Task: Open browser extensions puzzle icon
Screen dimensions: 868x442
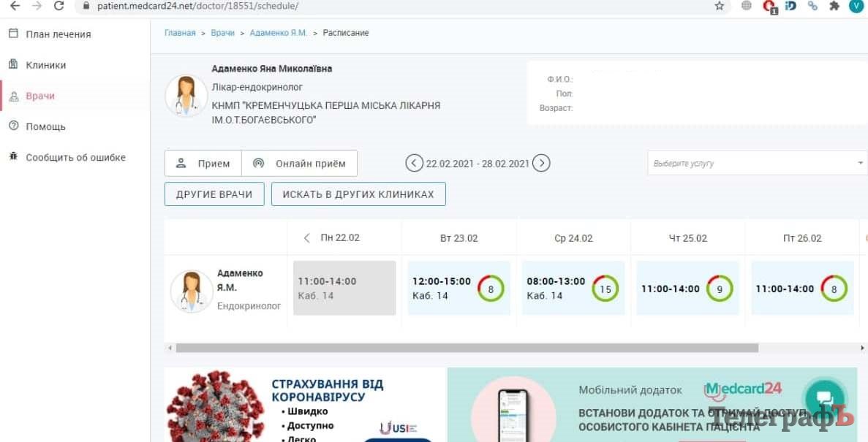Action: [x=834, y=6]
